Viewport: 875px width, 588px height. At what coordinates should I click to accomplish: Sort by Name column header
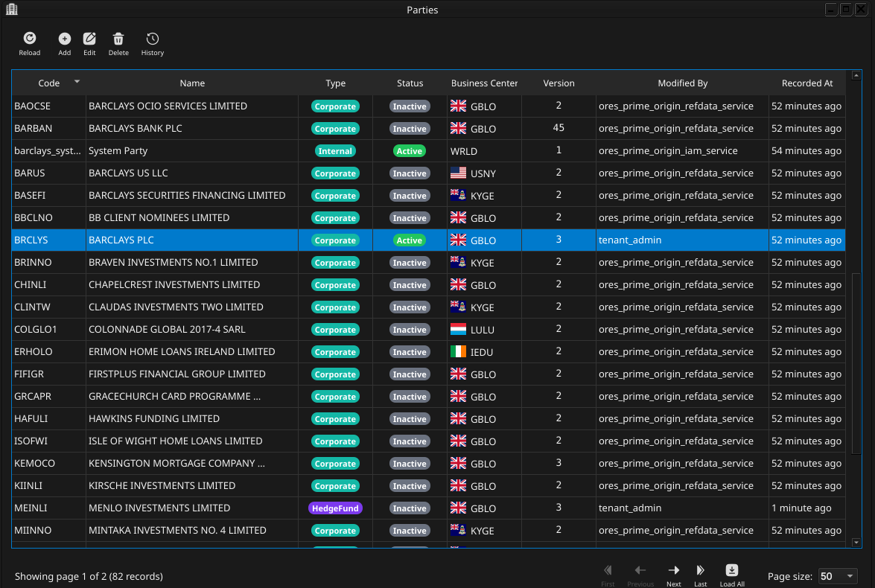tap(192, 83)
